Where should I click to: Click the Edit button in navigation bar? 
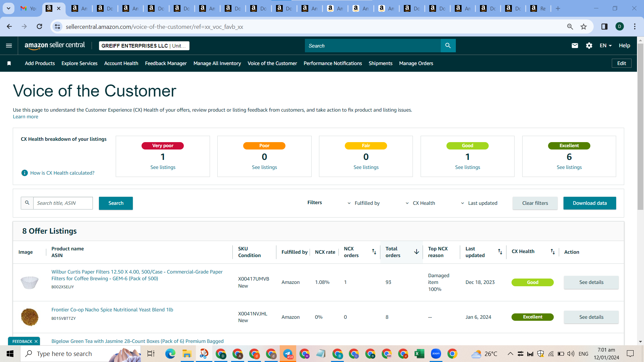tap(622, 63)
